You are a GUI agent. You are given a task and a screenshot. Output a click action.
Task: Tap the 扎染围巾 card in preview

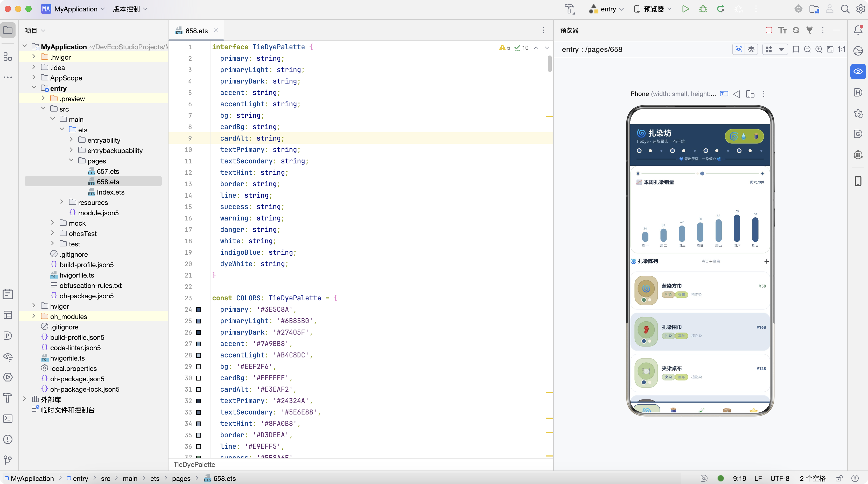coord(700,332)
